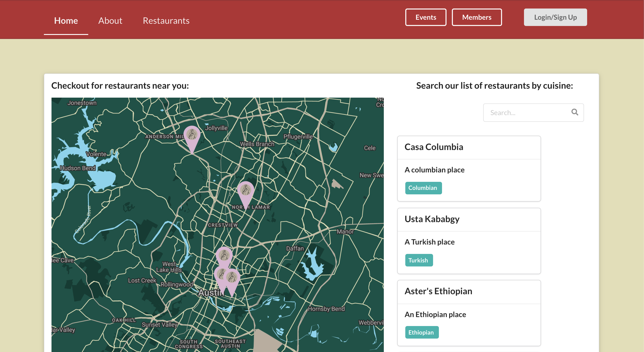Viewport: 644px width, 352px height.
Task: Click the Turkish cuisine tag on Usta Kababgy
Action: (x=418, y=260)
